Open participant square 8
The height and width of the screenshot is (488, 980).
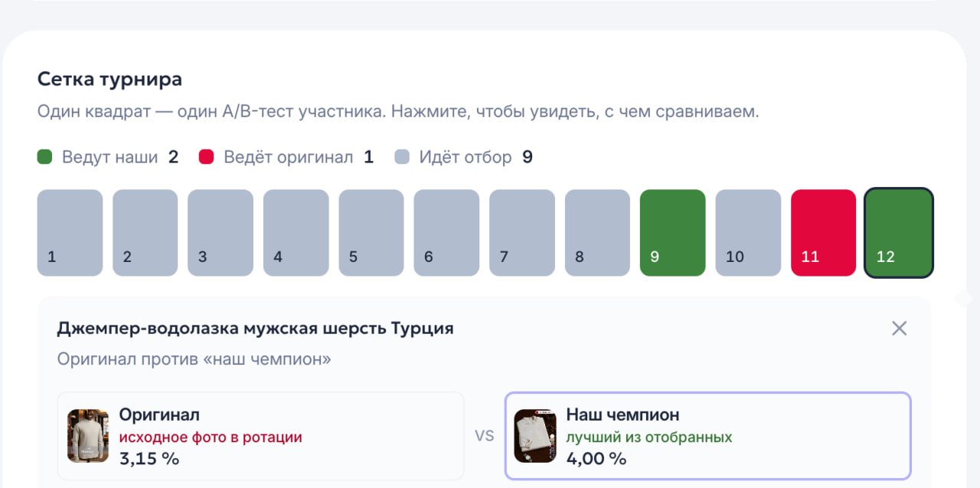point(597,233)
